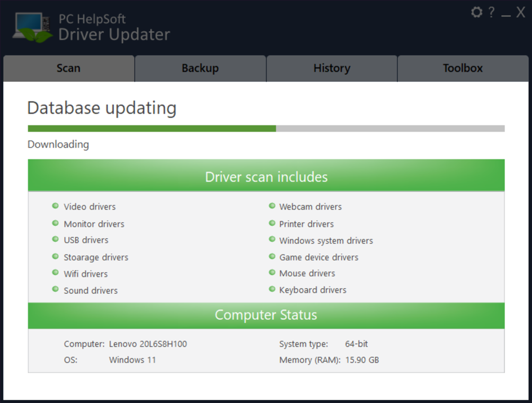Screen dimensions: 532x403
Task: Select the Windows system drivers text
Action: coord(326,241)
